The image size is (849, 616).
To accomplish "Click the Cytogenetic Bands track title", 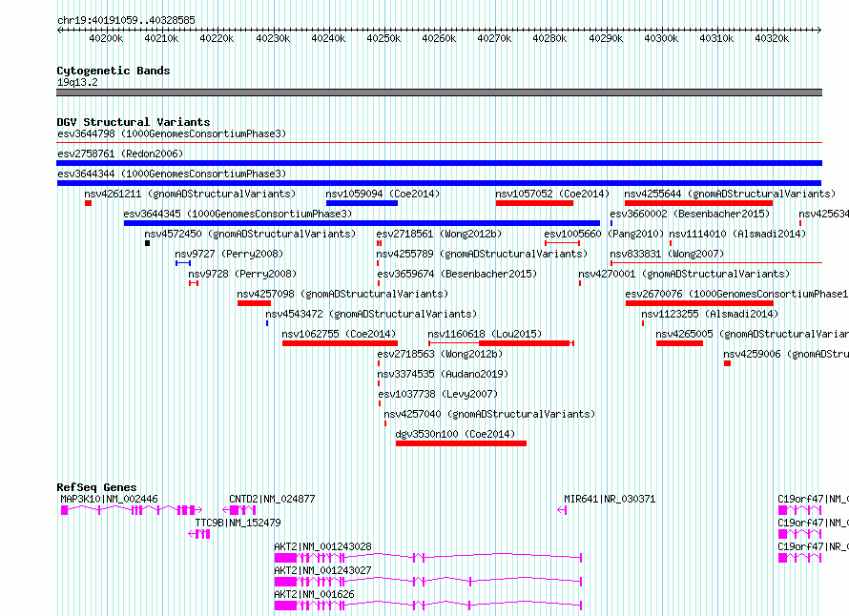I will coord(114,71).
